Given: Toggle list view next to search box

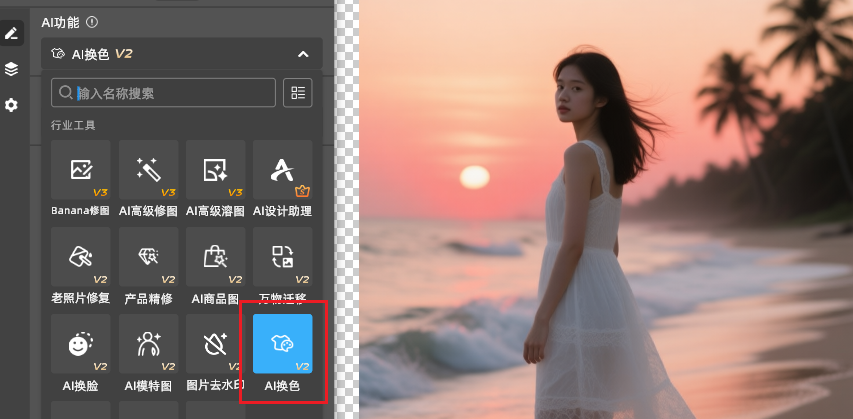Looking at the screenshot, I should pyautogui.click(x=297, y=93).
